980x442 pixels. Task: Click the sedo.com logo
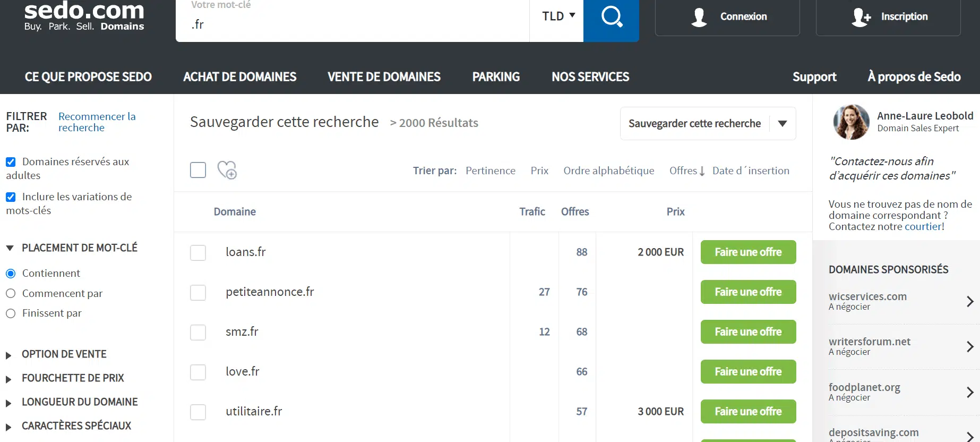(x=84, y=16)
